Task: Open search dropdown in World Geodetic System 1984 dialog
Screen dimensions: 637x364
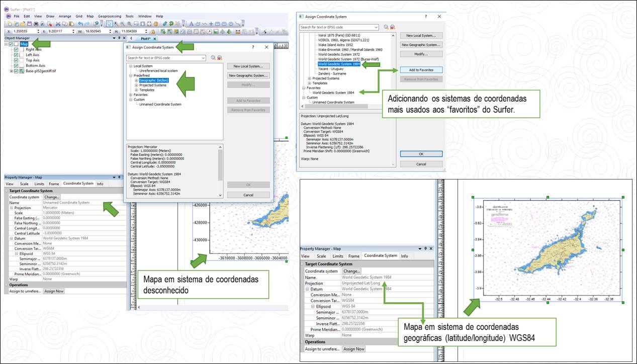Action: pyautogui.click(x=376, y=27)
